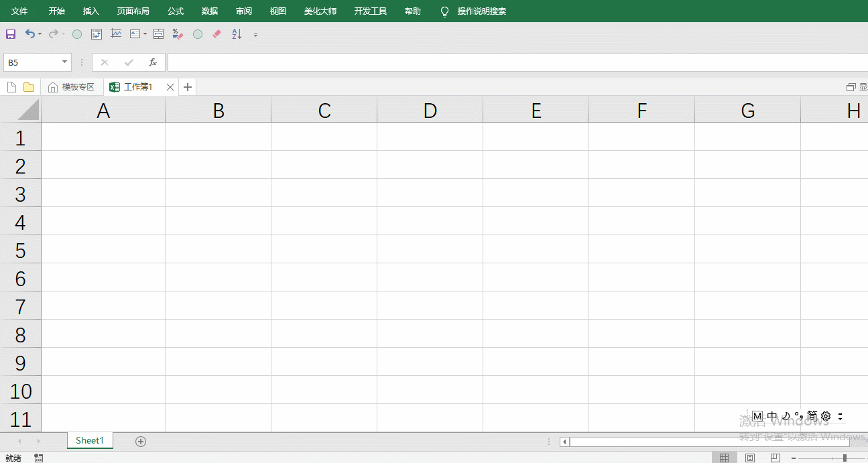The image size is (868, 463).
Task: Click the percent format eraser icon
Action: (x=178, y=34)
